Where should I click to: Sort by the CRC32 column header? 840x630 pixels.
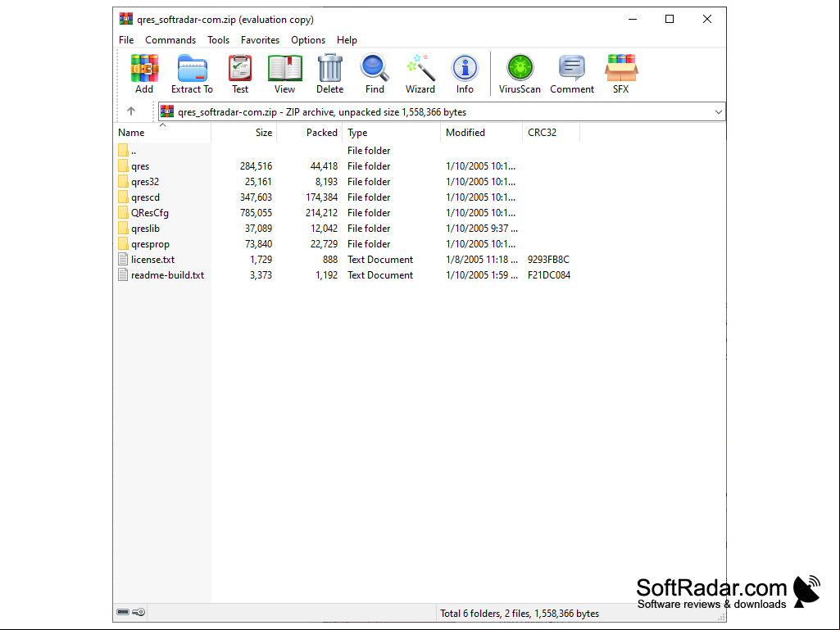(551, 133)
